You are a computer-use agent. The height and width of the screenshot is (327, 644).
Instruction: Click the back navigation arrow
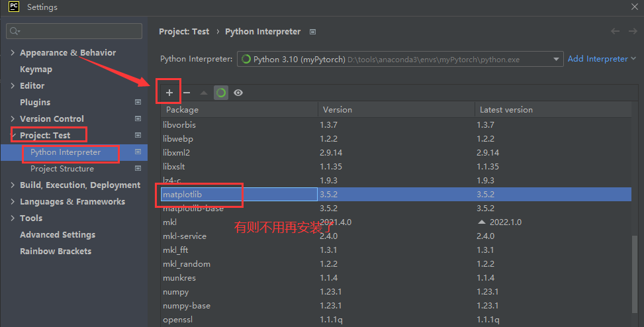pos(615,31)
